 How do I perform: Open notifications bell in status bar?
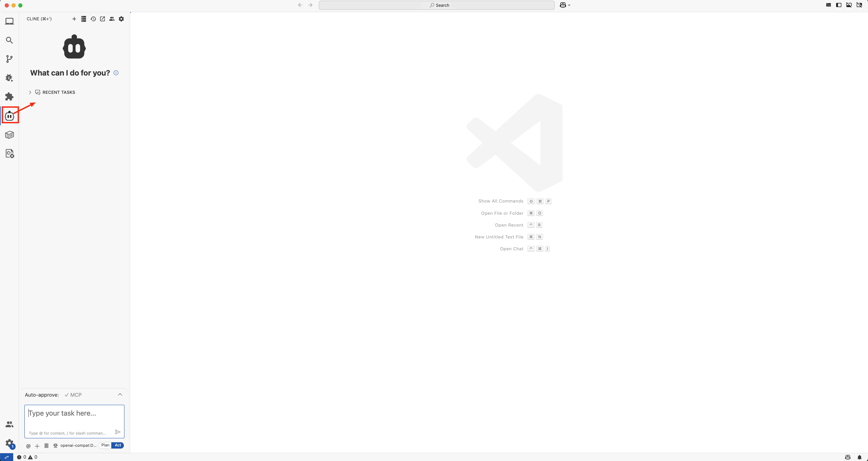(x=860, y=457)
